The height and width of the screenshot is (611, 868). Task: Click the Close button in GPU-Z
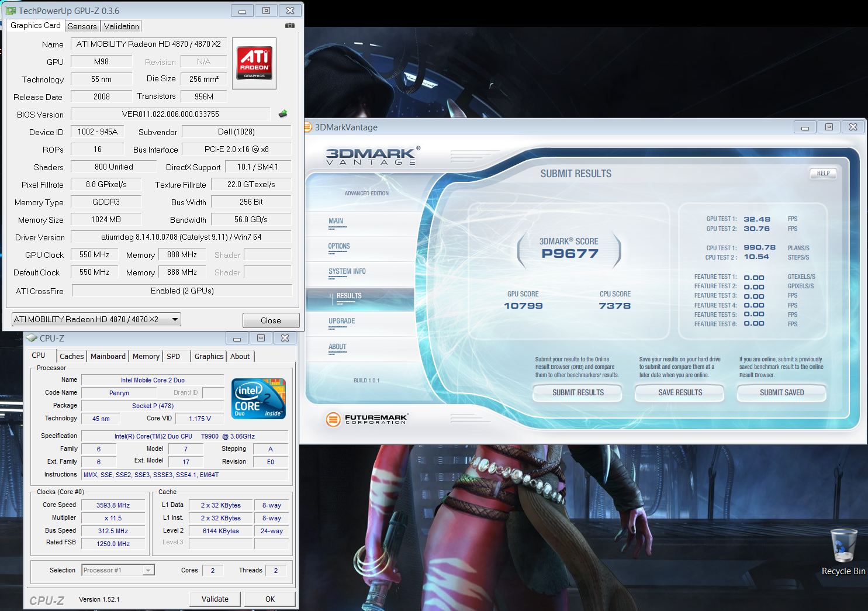(x=271, y=320)
